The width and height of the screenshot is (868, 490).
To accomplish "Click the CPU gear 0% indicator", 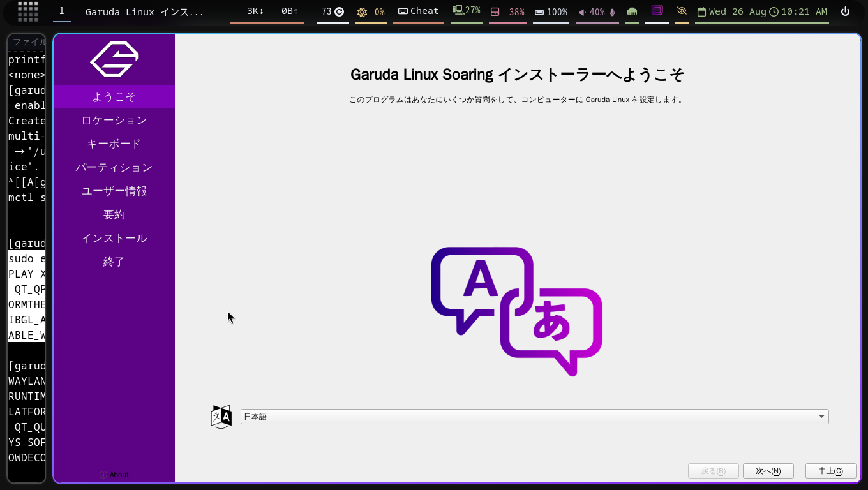I will [371, 12].
